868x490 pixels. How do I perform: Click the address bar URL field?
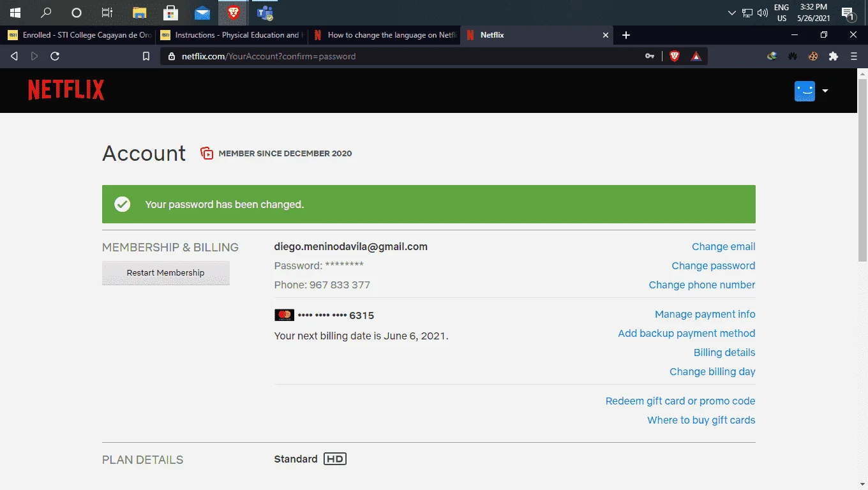[x=403, y=56]
